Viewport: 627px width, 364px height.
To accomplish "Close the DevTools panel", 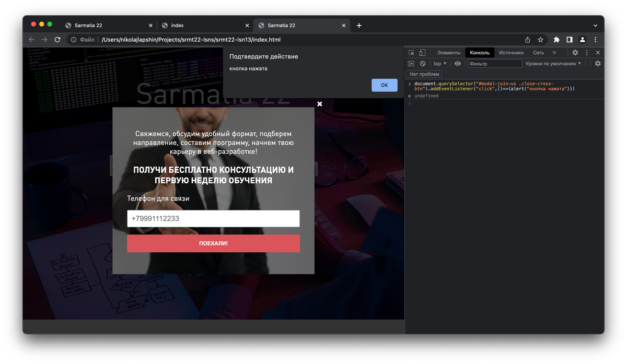I will (598, 53).
